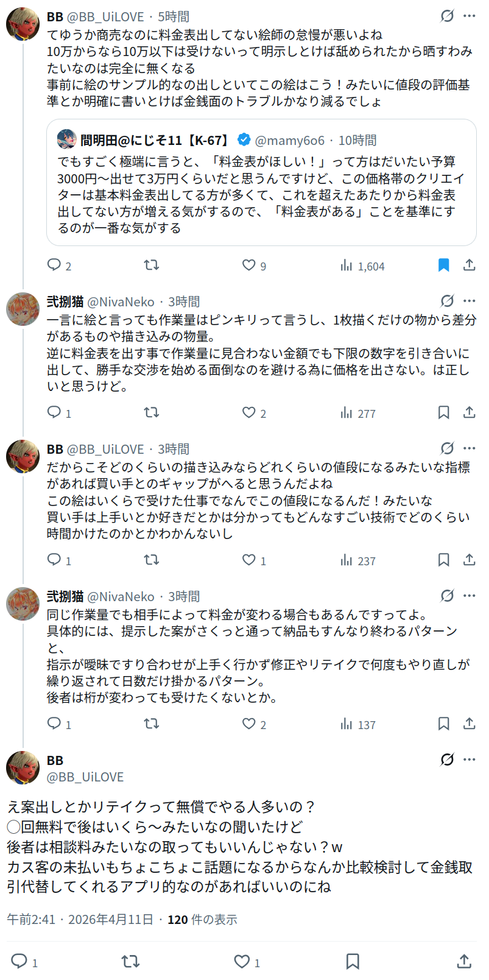Screen dimensions: 489x980
Task: Bookmark the main bottom post
Action: [353, 961]
